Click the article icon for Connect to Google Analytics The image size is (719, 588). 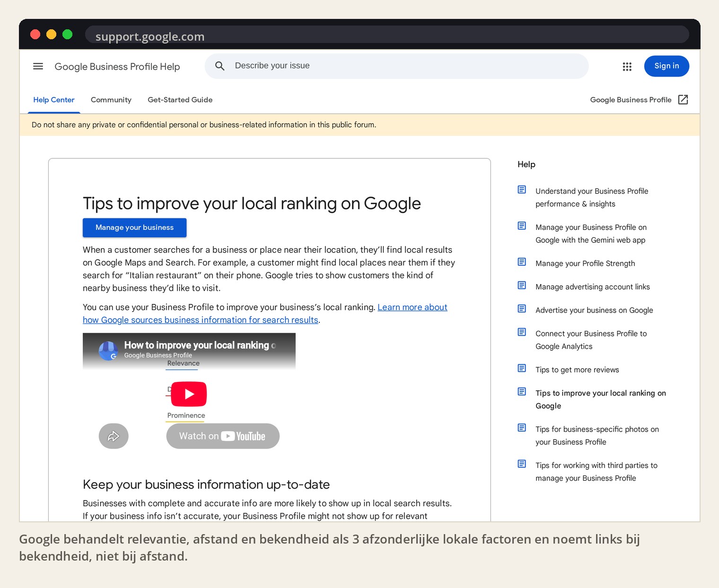click(522, 332)
